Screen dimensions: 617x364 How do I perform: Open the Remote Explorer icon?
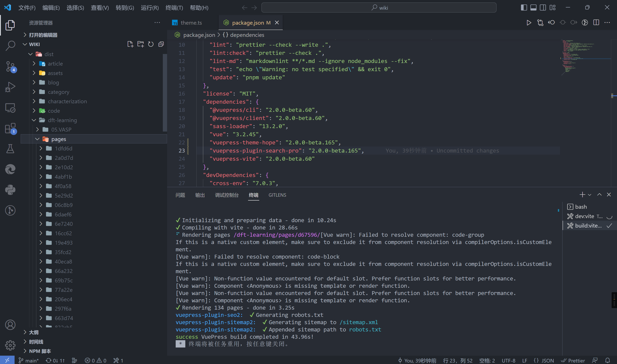click(10, 107)
